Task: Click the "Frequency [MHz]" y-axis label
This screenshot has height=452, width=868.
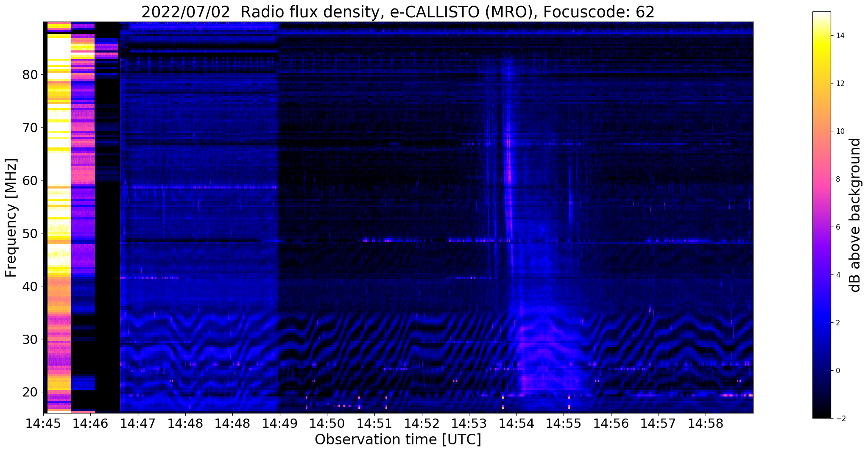Action: [11, 217]
